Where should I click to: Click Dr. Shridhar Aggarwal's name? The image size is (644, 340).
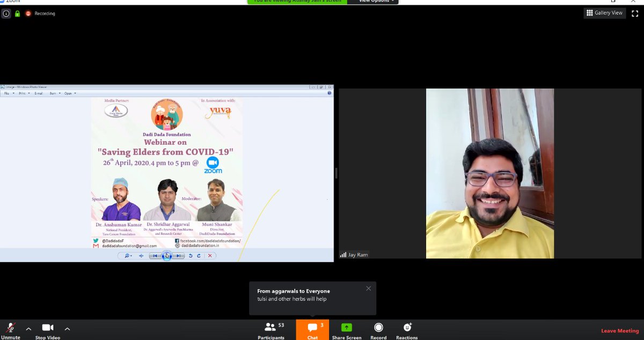pos(169,225)
